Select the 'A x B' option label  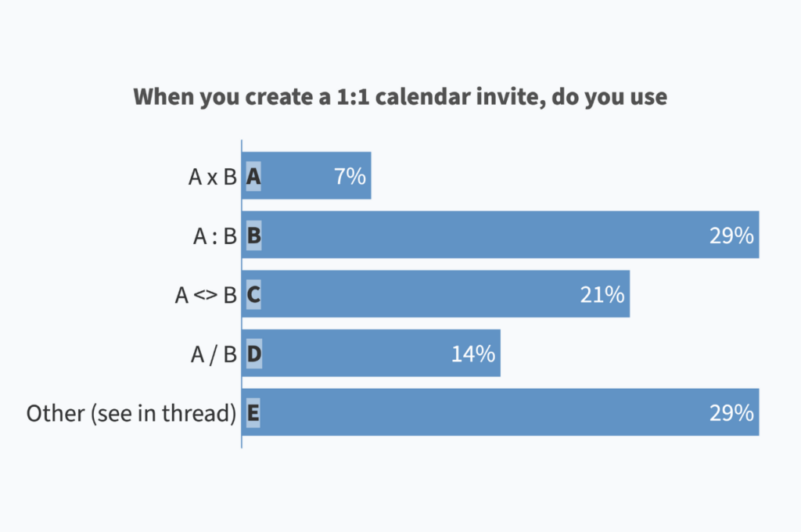(213, 177)
